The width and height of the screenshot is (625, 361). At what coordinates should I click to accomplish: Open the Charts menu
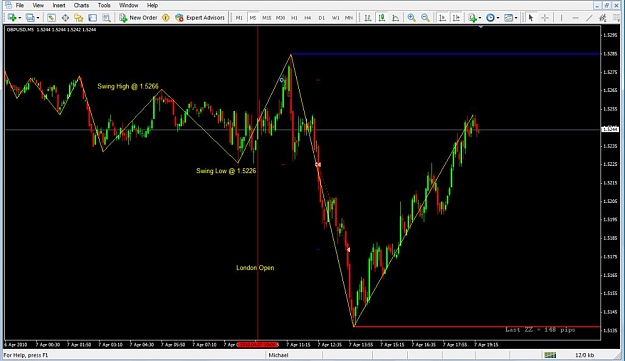pos(81,5)
